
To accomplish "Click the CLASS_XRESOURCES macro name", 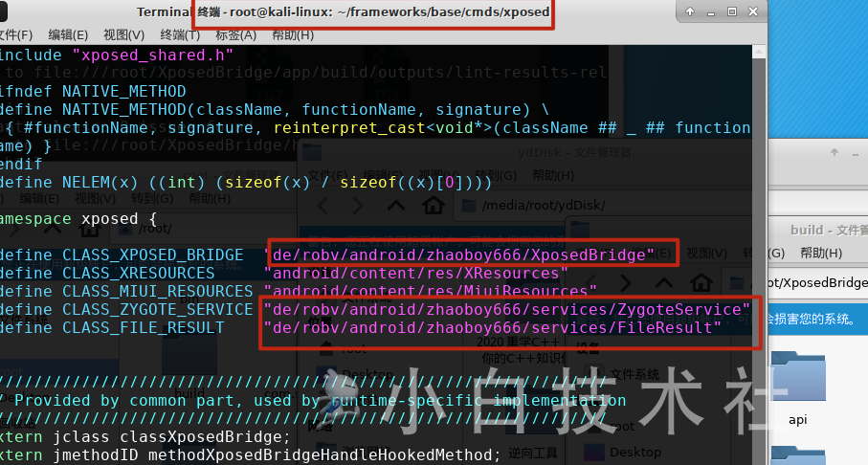I will (x=139, y=273).
